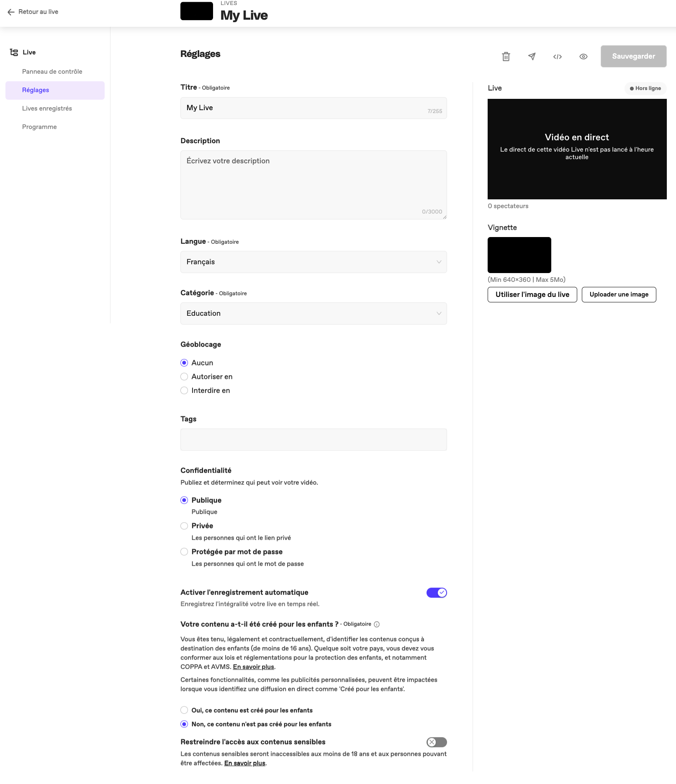The height and width of the screenshot is (784, 676).
Task: Select Privée privacy option
Action: [x=184, y=526]
